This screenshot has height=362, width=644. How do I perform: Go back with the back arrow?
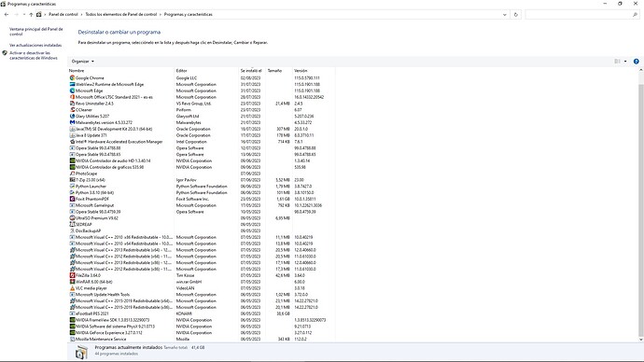click(7, 14)
